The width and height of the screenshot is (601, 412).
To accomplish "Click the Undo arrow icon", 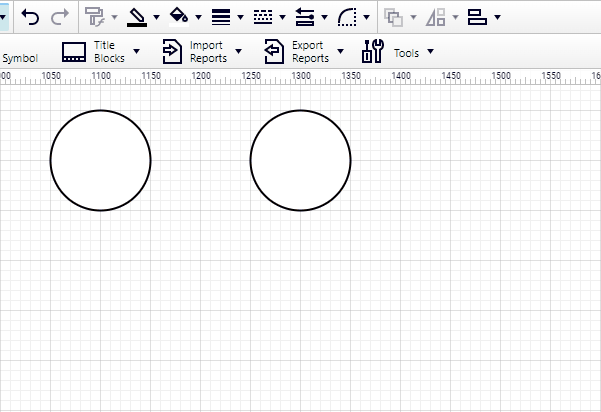I will (30, 17).
